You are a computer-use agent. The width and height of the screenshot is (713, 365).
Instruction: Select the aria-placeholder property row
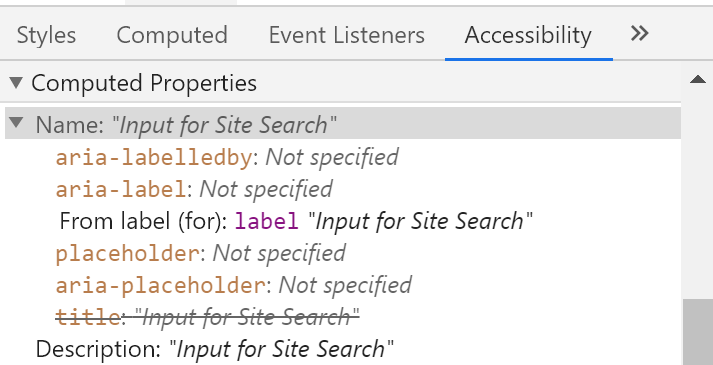tap(233, 285)
